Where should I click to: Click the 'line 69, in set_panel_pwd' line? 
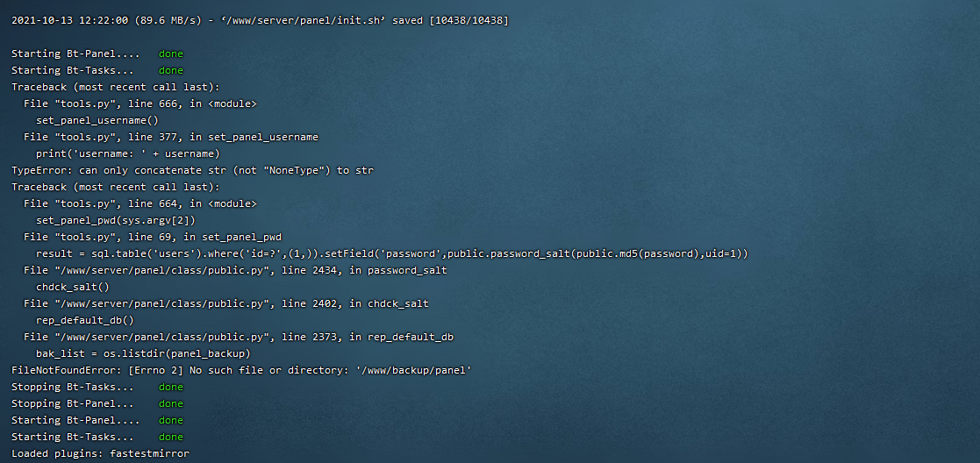(153, 237)
